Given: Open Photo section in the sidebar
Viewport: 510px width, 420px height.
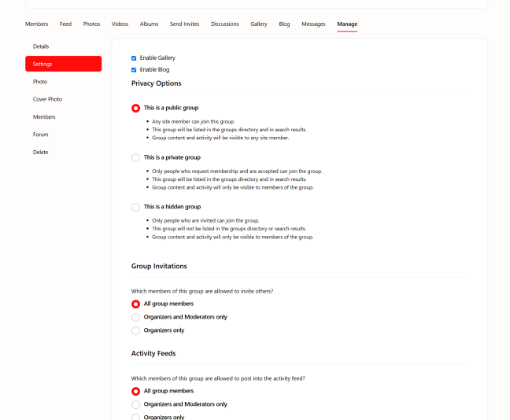Looking at the screenshot, I should [40, 82].
